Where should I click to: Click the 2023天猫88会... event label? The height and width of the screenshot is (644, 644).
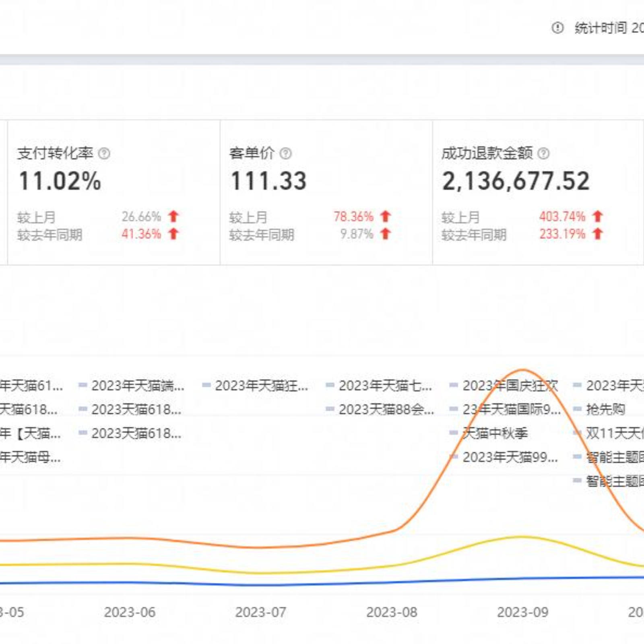[x=386, y=409]
